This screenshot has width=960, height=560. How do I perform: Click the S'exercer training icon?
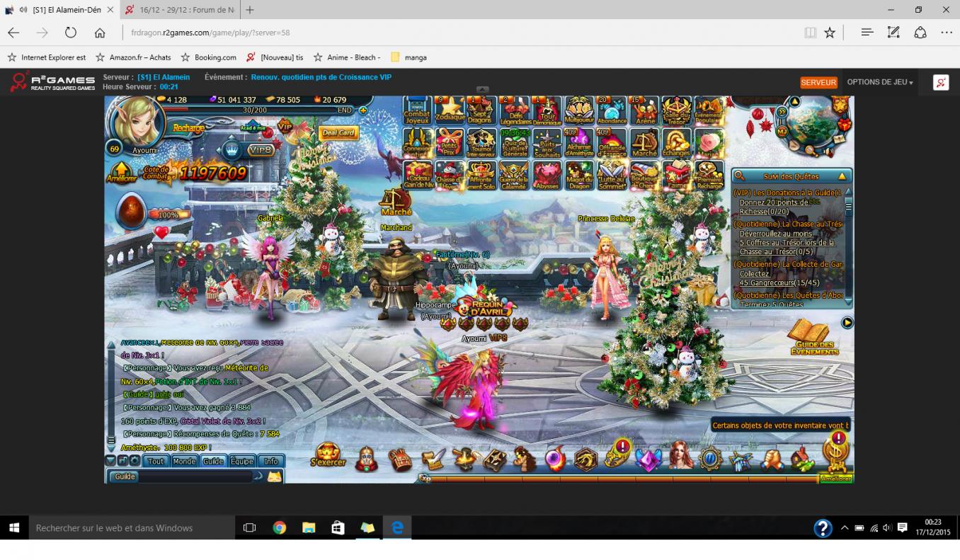click(x=328, y=455)
